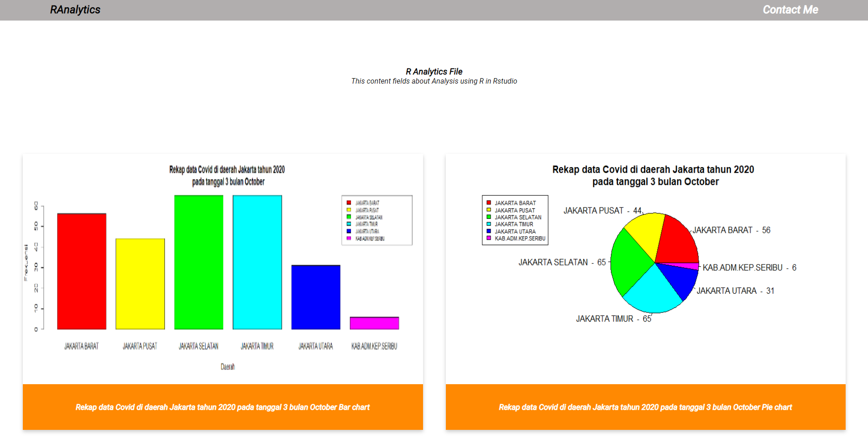Click the blue JAKARTA UTARA legend swatch
Screen dimensions: 868x439
coord(489,232)
